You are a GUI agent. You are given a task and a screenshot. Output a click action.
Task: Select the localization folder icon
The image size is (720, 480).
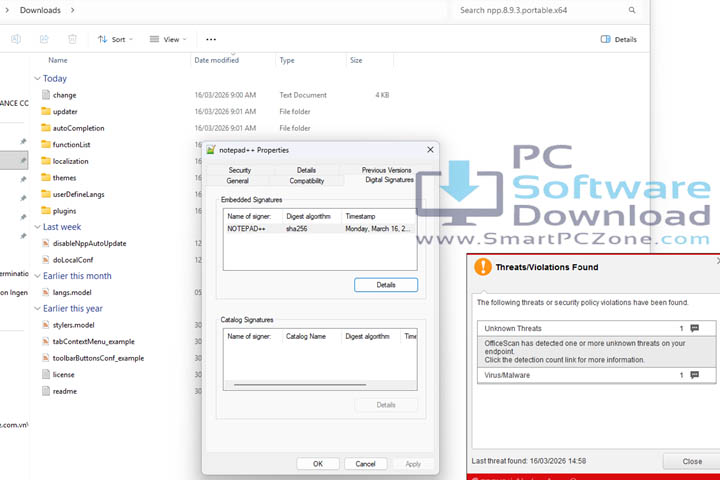(45, 161)
